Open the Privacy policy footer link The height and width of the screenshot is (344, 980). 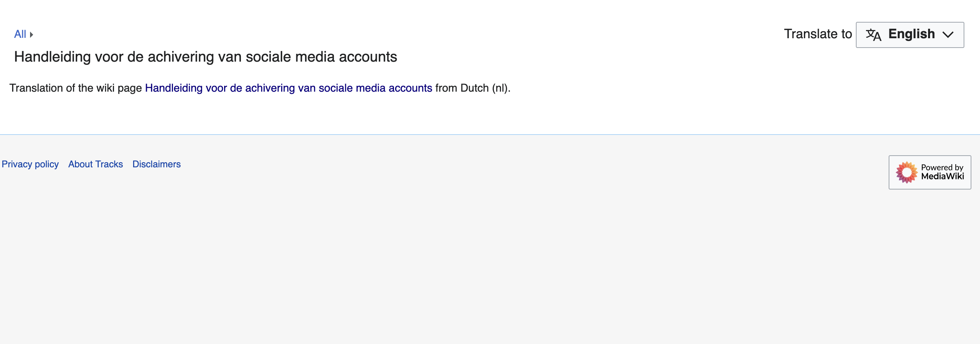[x=30, y=164]
